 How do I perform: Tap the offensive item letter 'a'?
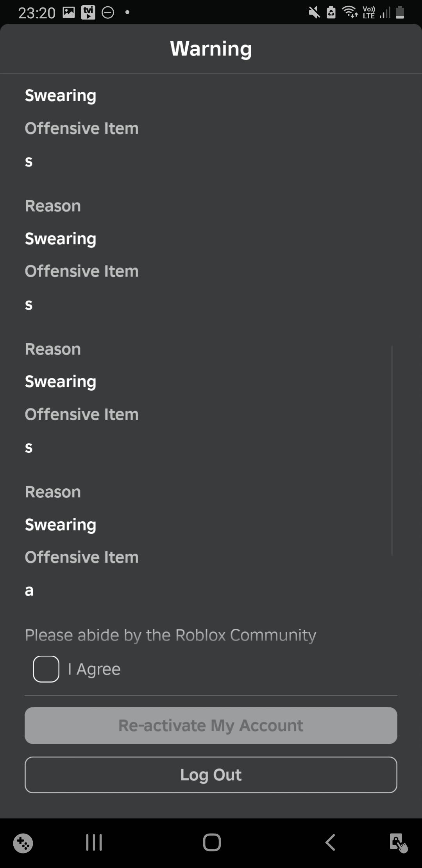pyautogui.click(x=29, y=590)
